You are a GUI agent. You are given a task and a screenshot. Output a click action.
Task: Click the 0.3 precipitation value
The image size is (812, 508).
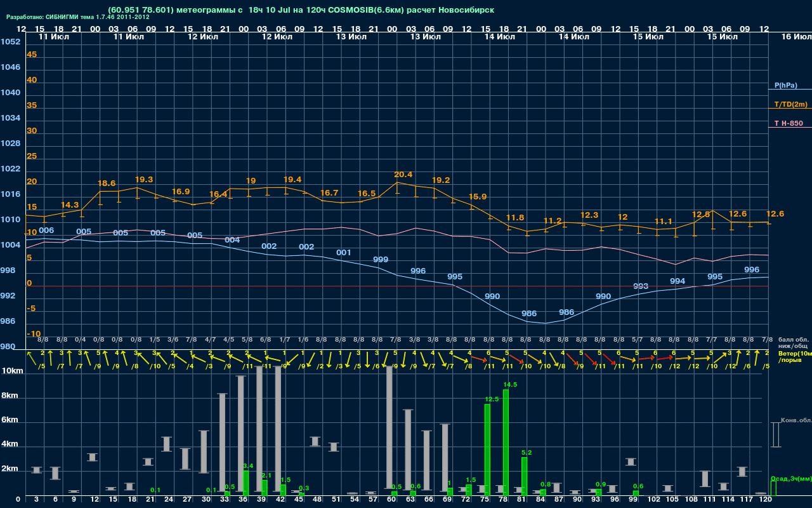click(x=304, y=488)
